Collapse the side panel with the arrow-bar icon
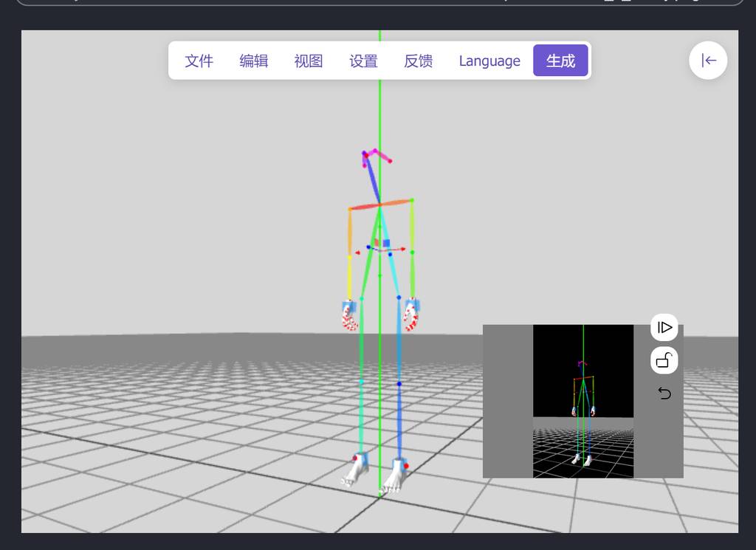The height and width of the screenshot is (550, 756). pos(708,61)
